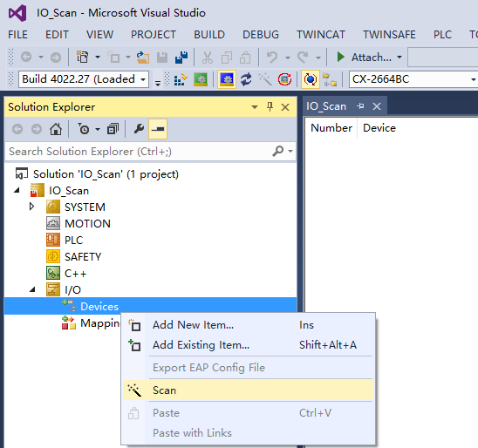The height and width of the screenshot is (448, 478).
Task: Click the Pending Changes Filter clock icon
Action: pyautogui.click(x=83, y=129)
